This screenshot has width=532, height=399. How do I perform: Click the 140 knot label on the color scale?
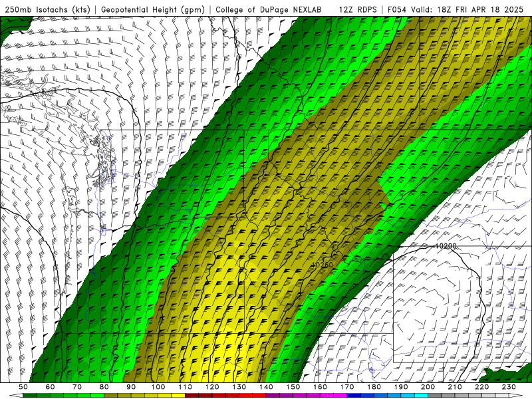(x=267, y=387)
